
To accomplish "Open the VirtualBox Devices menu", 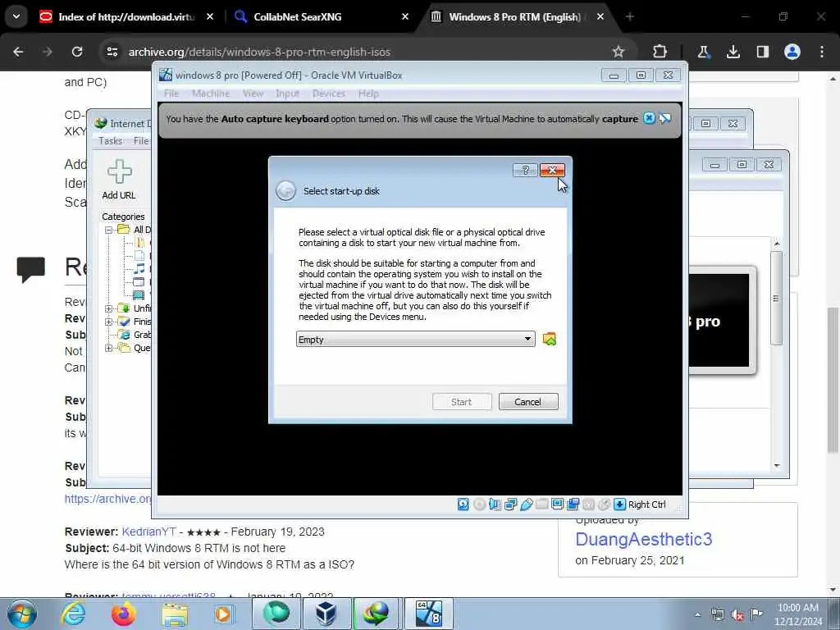I will tap(329, 94).
